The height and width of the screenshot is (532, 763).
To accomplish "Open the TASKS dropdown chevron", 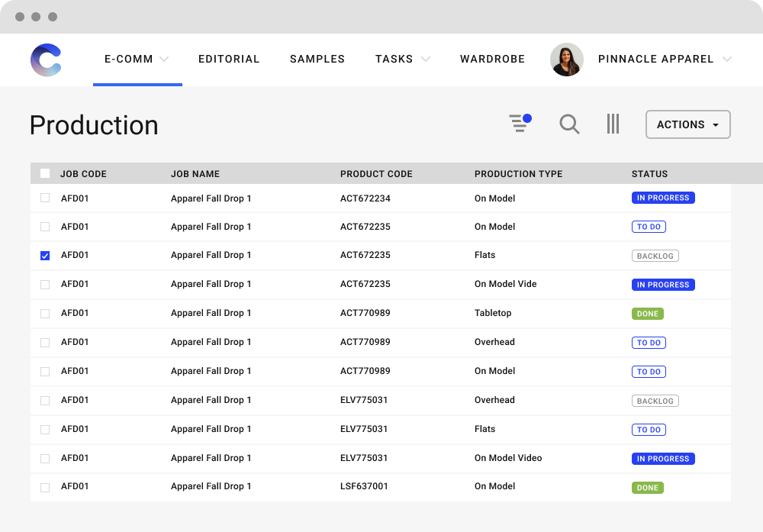I will pos(426,59).
